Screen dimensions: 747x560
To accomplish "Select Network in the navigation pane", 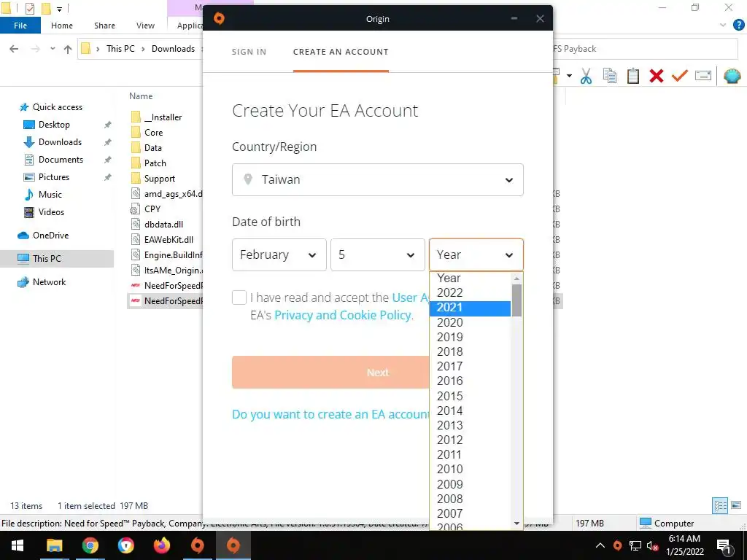I will point(49,282).
